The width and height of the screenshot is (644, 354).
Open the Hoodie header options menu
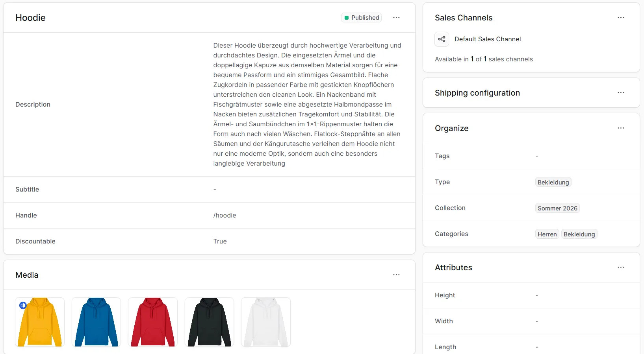[x=396, y=17]
